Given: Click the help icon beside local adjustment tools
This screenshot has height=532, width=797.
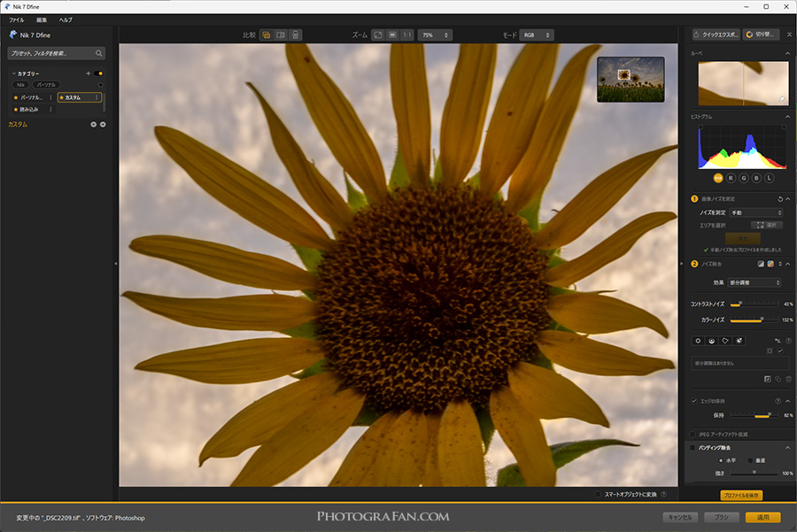Looking at the screenshot, I should click(x=788, y=341).
